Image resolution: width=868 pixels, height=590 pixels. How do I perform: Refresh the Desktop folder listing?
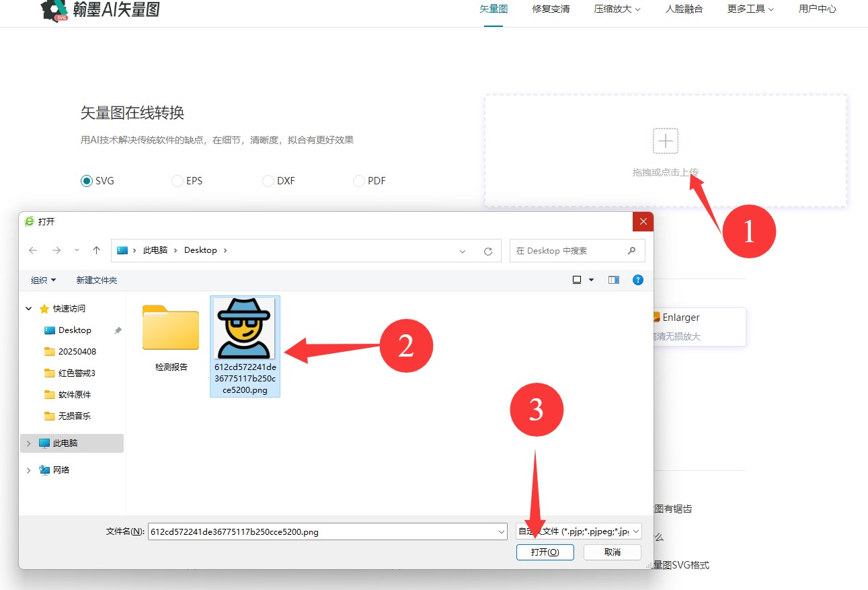click(488, 251)
